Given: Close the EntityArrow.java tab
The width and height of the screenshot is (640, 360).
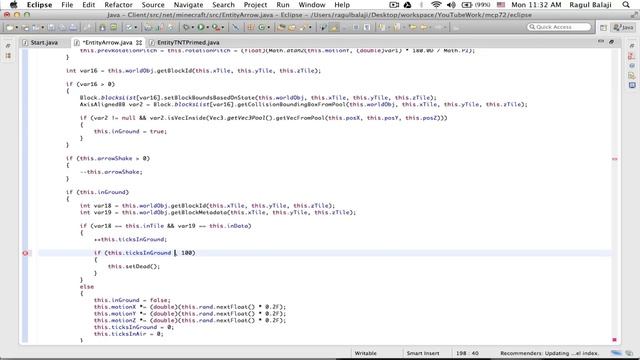Looking at the screenshot, I should tap(139, 42).
